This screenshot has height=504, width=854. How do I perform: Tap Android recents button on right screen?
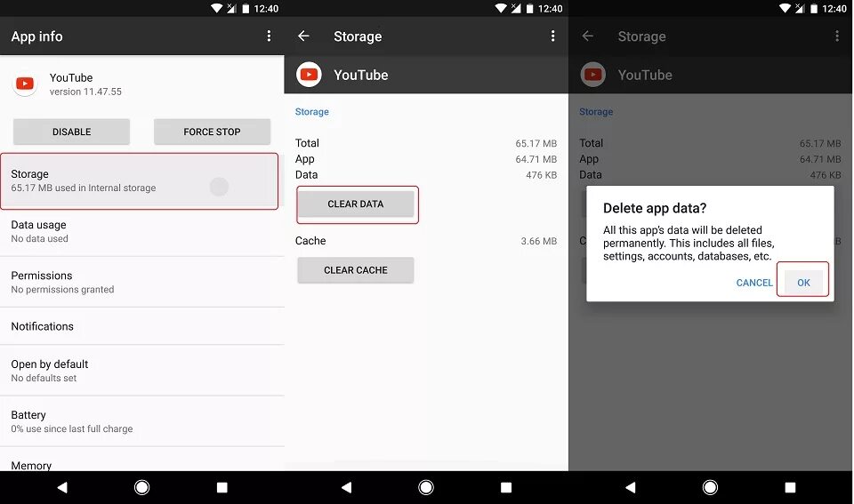pyautogui.click(x=790, y=487)
